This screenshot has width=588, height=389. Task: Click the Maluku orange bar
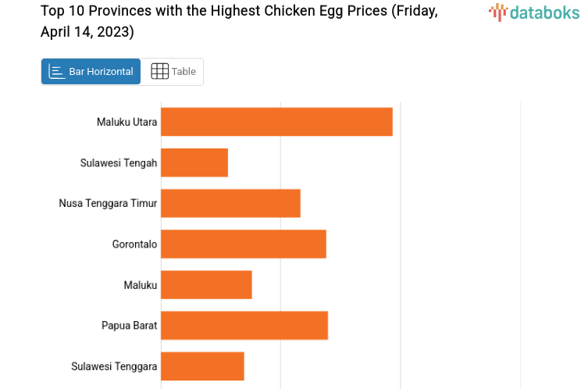[206, 284]
